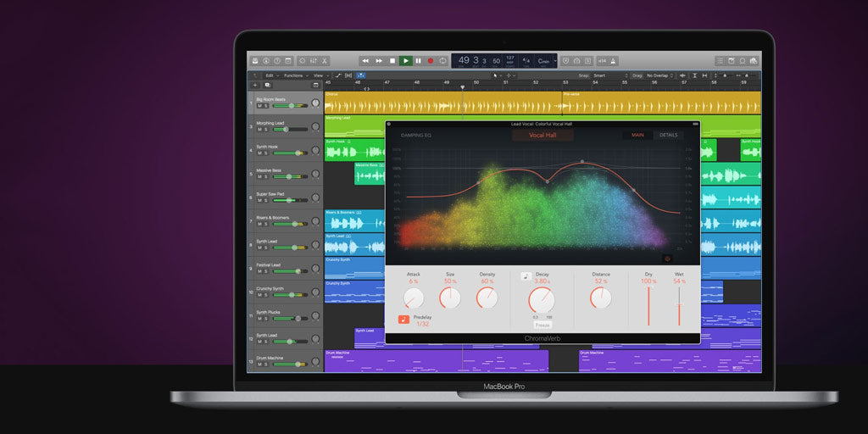Click the Cmin key signature in the display
Screen dimensions: 868x434
pyautogui.click(x=543, y=61)
